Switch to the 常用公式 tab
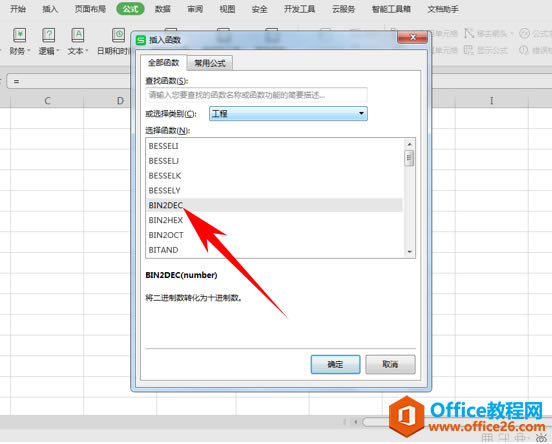Image resolution: width=552 pixels, height=444 pixels. (x=210, y=63)
